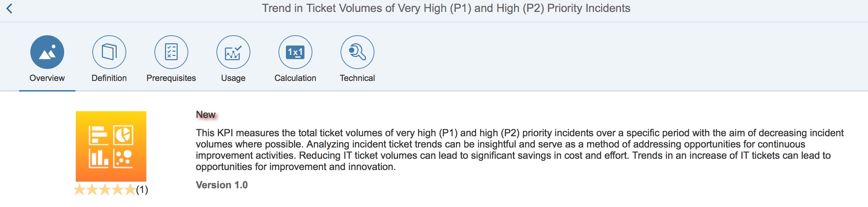Screen dimensions: 868x207
Task: Click the Overview mountain picture icon
Action: (47, 52)
